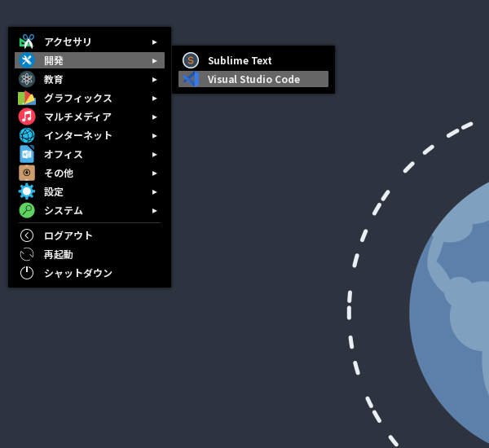Open the 教育 category label
This screenshot has height=448, width=489.
(x=54, y=79)
